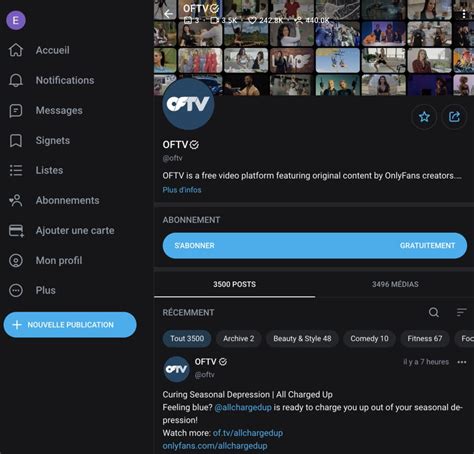Click the purple E user avatar
This screenshot has height=454, width=474.
point(16,20)
